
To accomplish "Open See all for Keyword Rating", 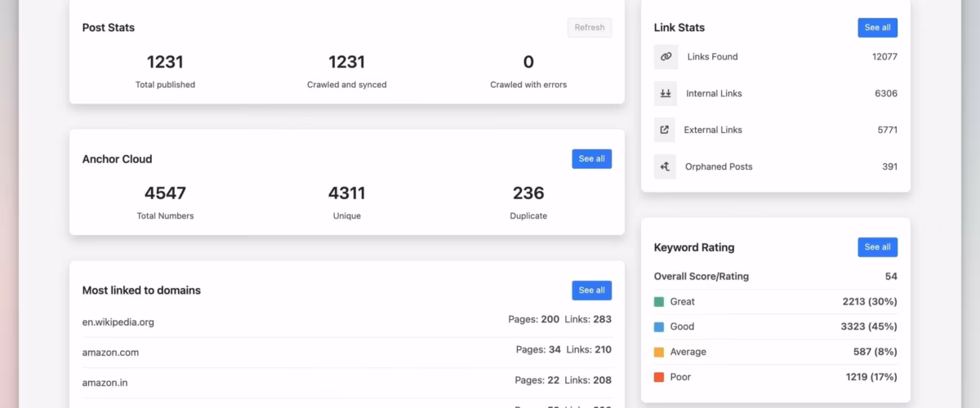I will pyautogui.click(x=877, y=247).
